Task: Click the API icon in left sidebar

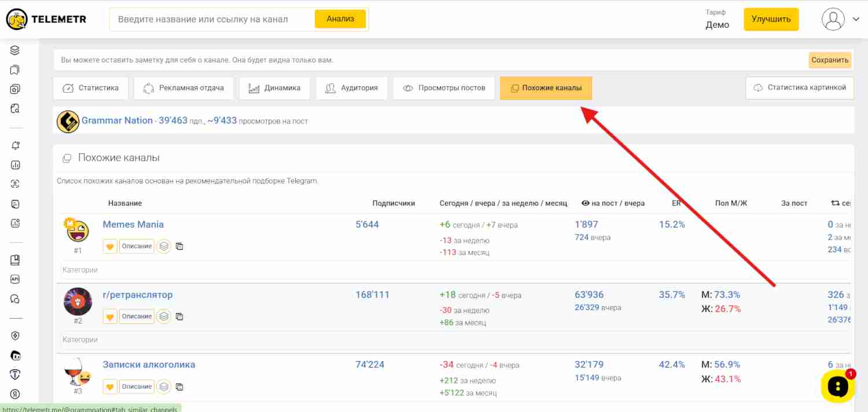Action: point(15,279)
